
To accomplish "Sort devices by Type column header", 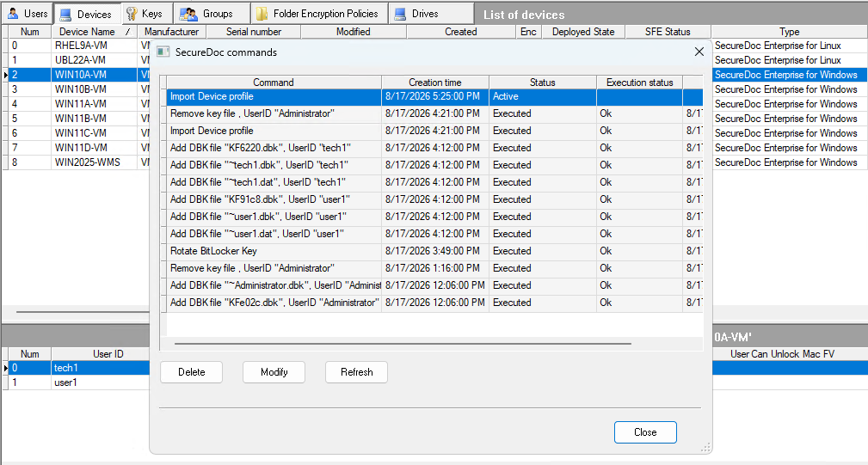I will pos(790,32).
